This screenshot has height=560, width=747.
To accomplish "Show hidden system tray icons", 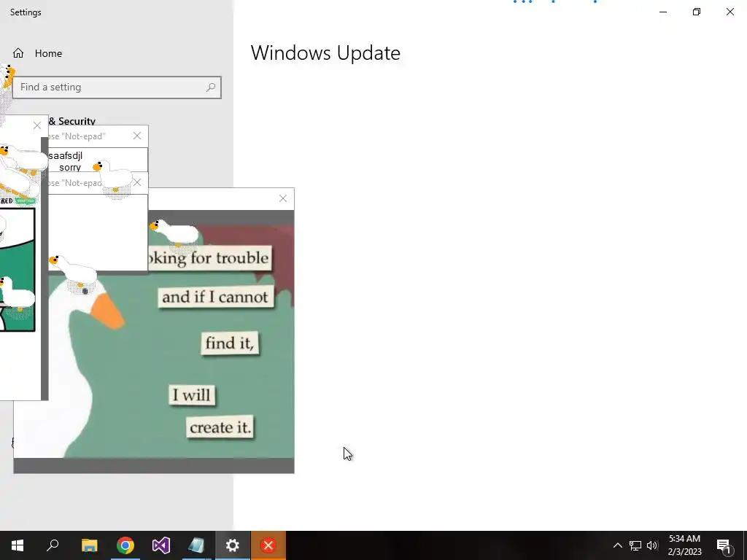I will point(617,545).
